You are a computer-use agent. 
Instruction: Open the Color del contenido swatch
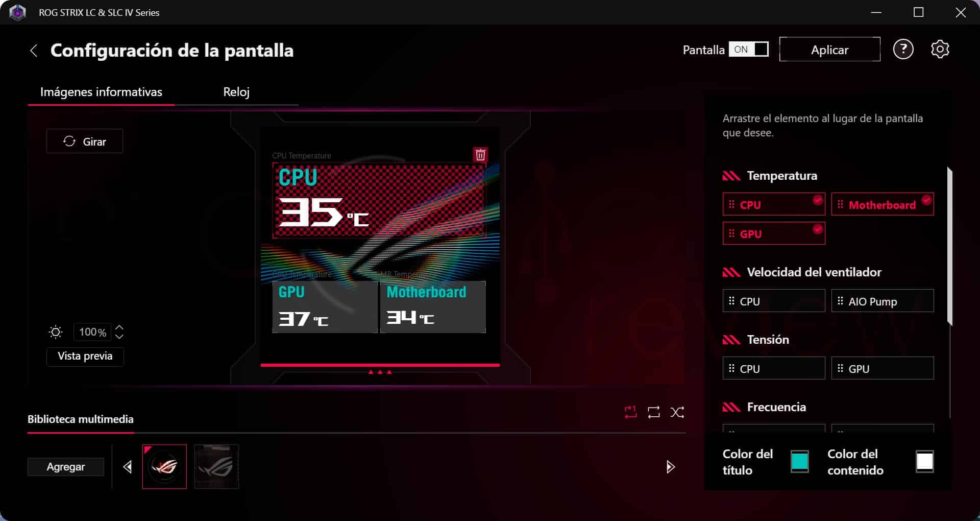pos(924,462)
